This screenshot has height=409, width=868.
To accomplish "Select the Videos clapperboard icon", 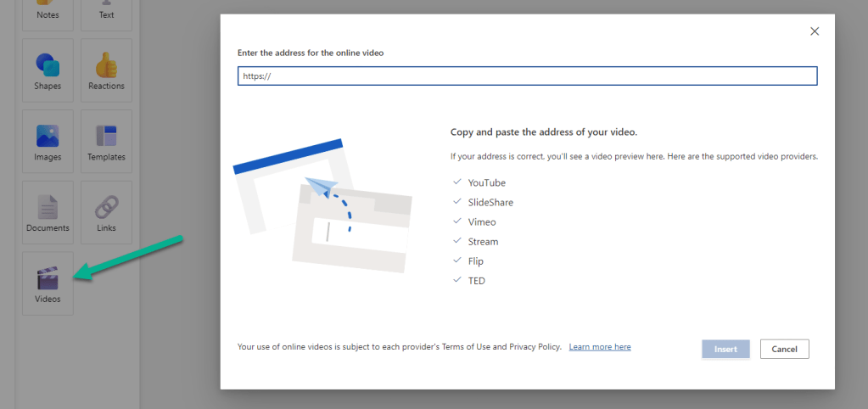I will (x=48, y=278).
